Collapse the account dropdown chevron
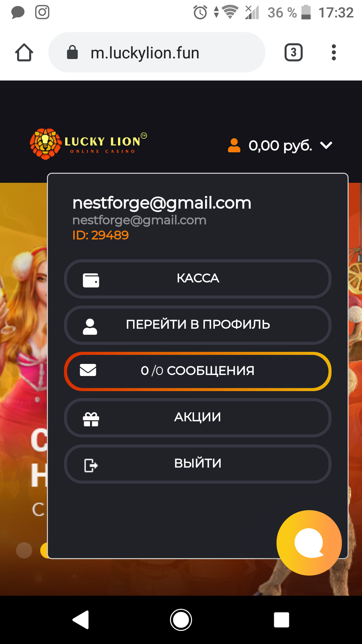 [x=326, y=146]
